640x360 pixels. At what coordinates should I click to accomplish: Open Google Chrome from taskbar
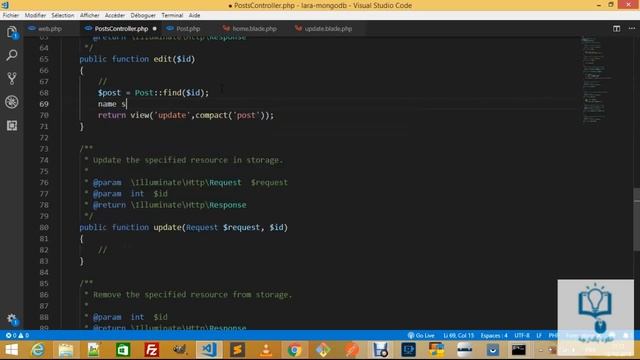point(294,350)
